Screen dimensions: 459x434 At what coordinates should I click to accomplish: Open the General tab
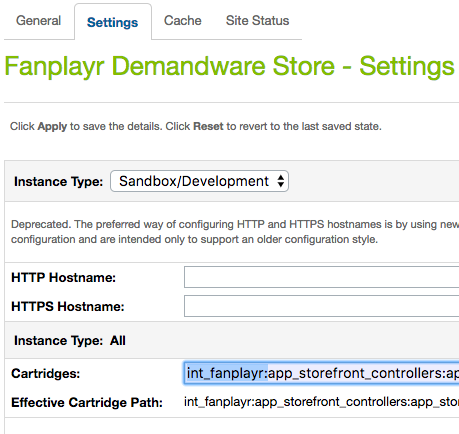click(38, 21)
